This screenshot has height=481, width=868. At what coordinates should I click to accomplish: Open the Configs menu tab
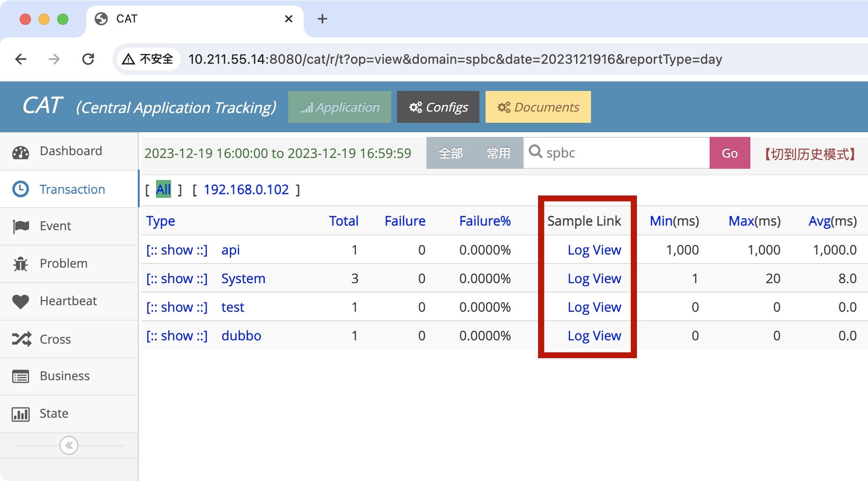pos(438,107)
